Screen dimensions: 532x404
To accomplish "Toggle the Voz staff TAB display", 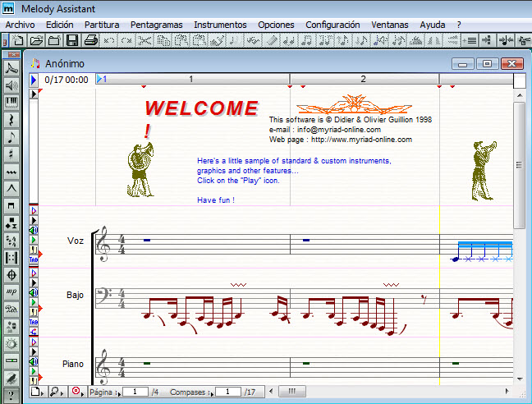I will [x=33, y=259].
